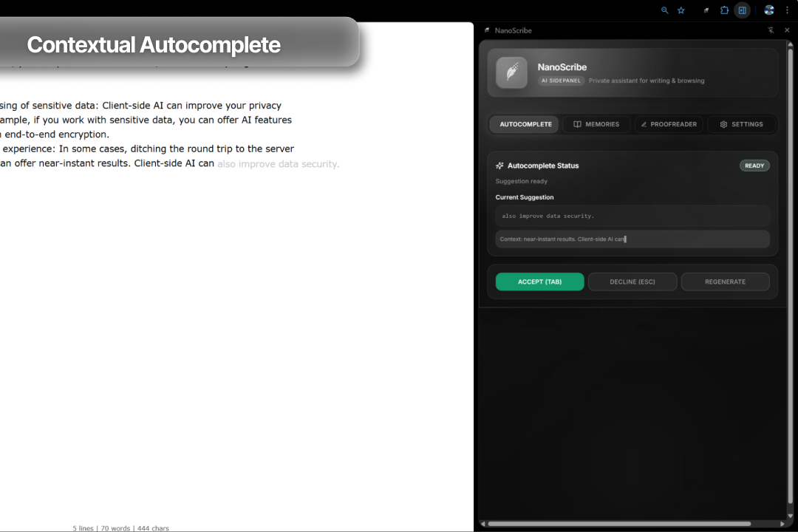Open the Memories tab
The height and width of the screenshot is (532, 798).
596,124
